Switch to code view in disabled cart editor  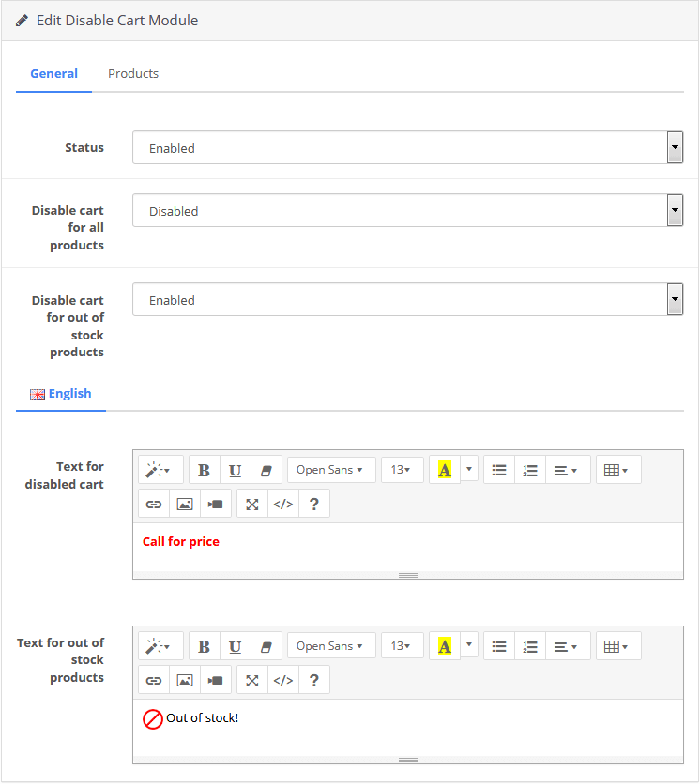[283, 504]
